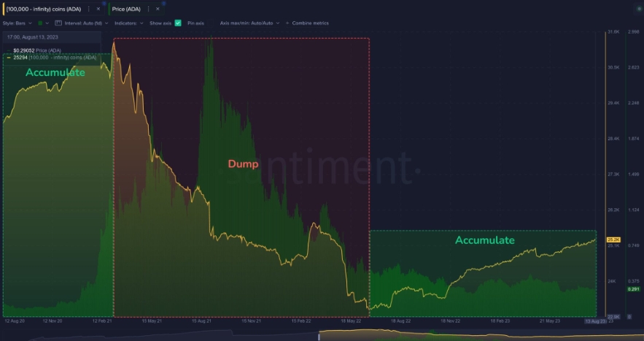Remove the (100,000 - infinity) coins metric

click(98, 9)
